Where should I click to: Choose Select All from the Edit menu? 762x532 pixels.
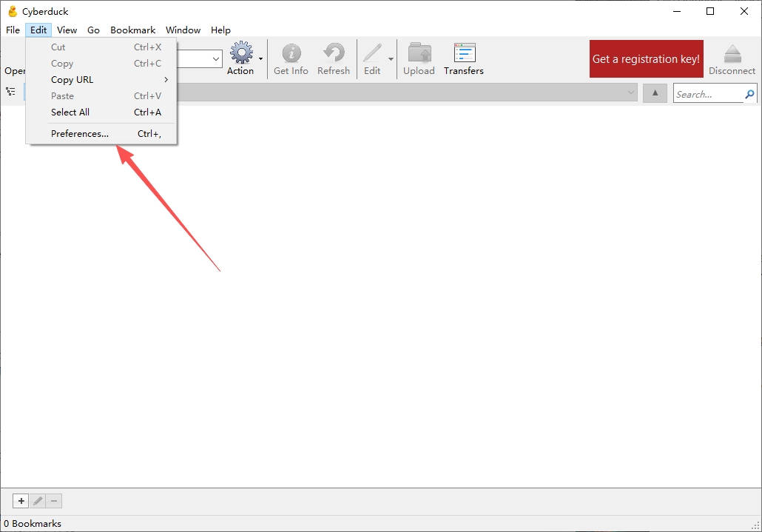pyautogui.click(x=101, y=112)
